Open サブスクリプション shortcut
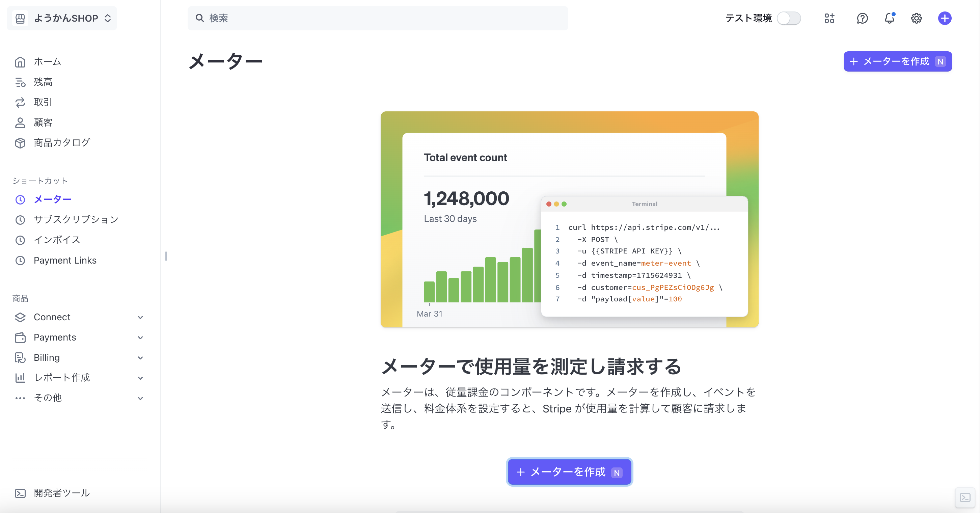This screenshot has width=980, height=513. (x=76, y=220)
